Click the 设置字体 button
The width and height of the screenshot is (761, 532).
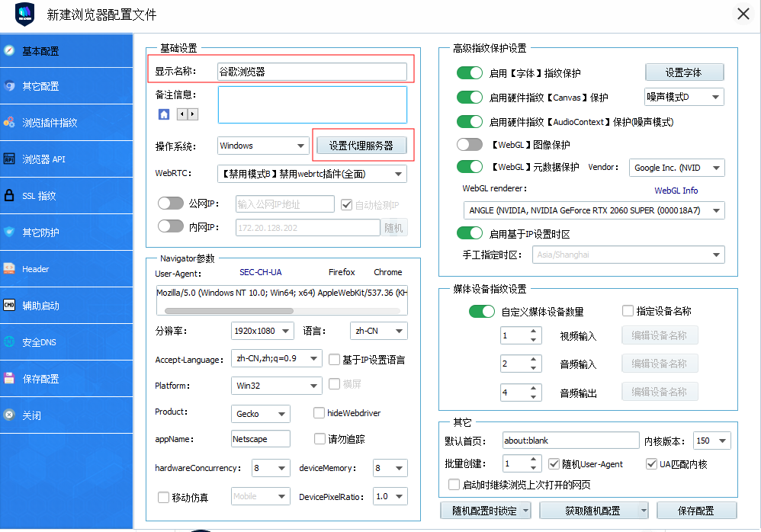[x=684, y=72]
